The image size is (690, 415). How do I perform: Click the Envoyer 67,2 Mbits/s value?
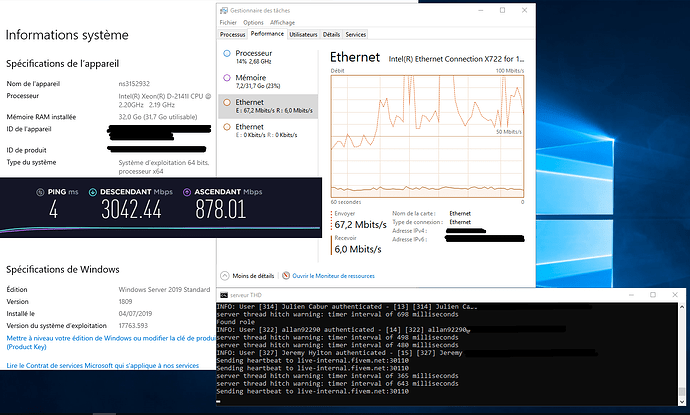click(360, 224)
